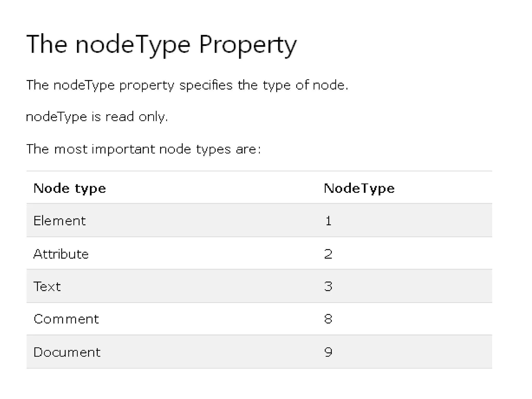Click the words 'read only.'
Image resolution: width=532 pixels, height=399 pixels.
coord(137,117)
